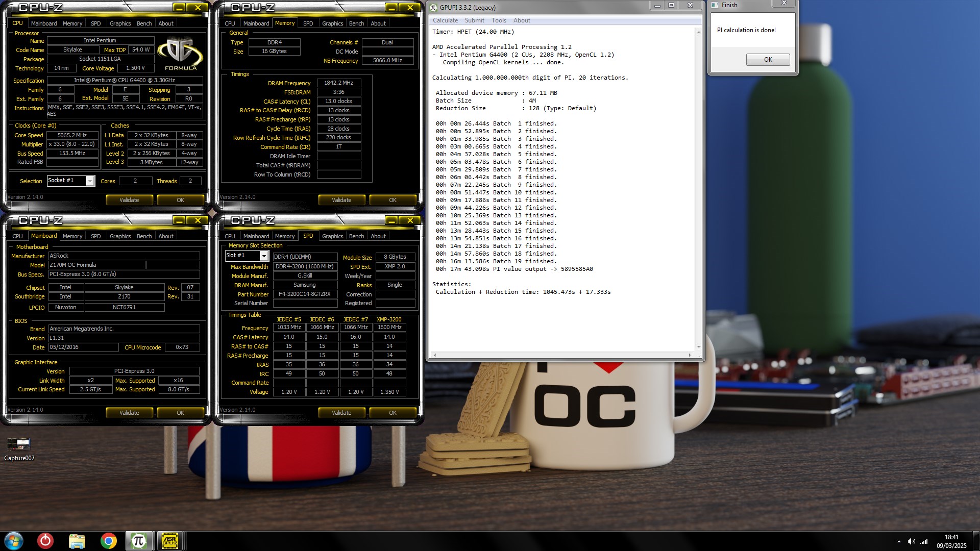Click Validate in the SPD window
Viewport: 980px width, 551px height.
coord(341,413)
